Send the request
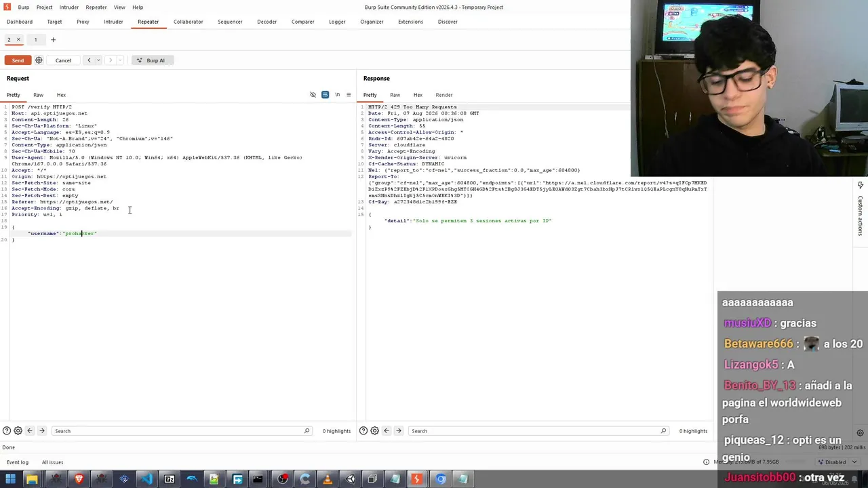868x488 pixels. click(18, 60)
